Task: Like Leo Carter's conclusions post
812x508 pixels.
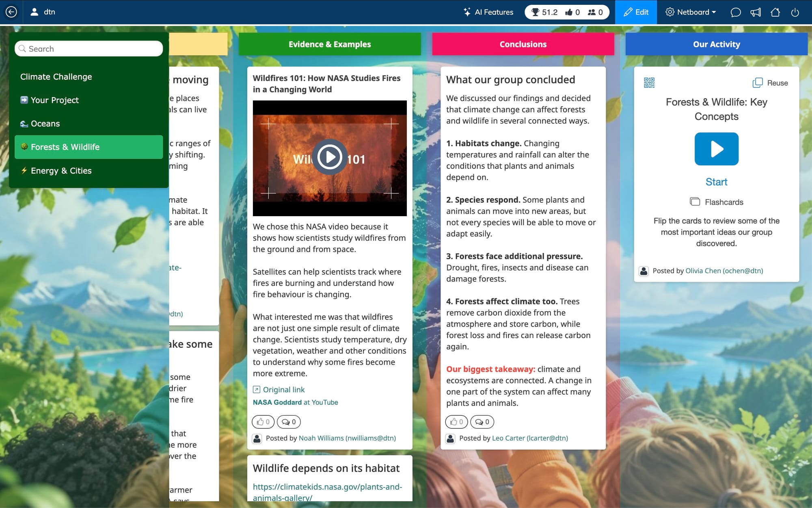Action: (456, 422)
